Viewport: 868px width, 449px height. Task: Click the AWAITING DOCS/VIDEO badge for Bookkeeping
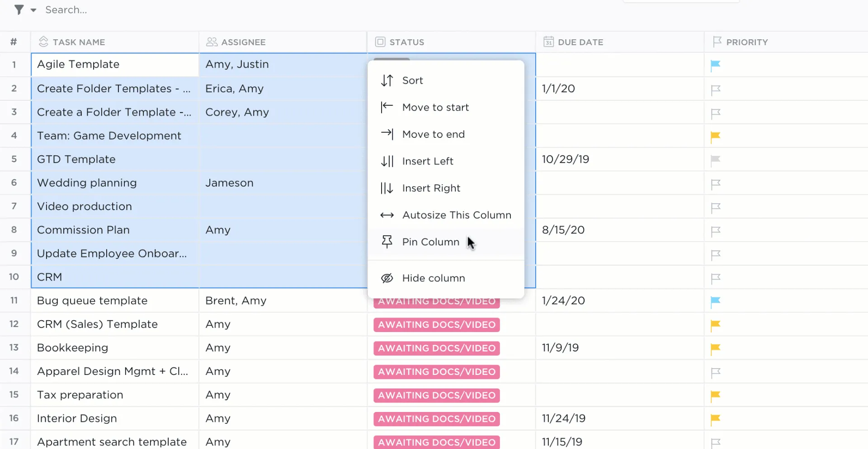(436, 348)
